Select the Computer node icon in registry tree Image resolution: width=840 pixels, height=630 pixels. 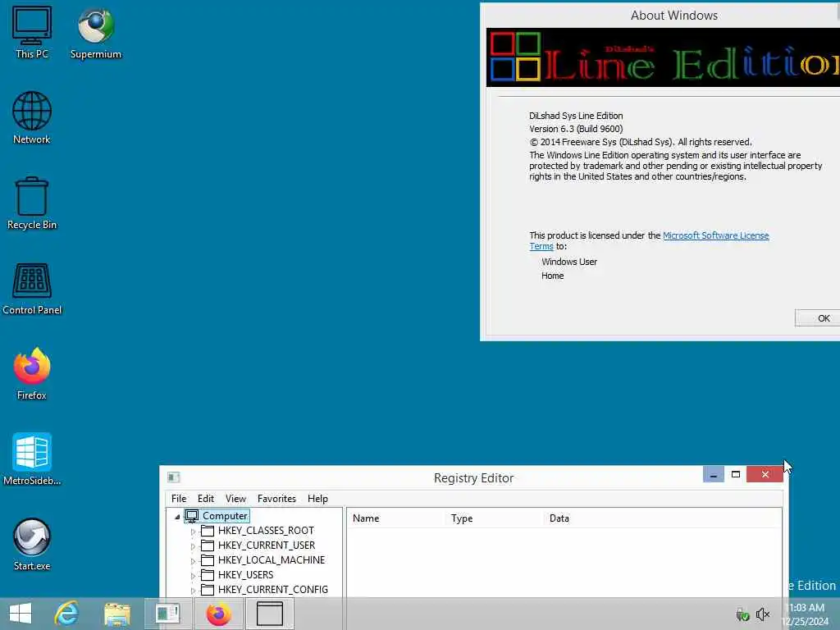tap(192, 516)
